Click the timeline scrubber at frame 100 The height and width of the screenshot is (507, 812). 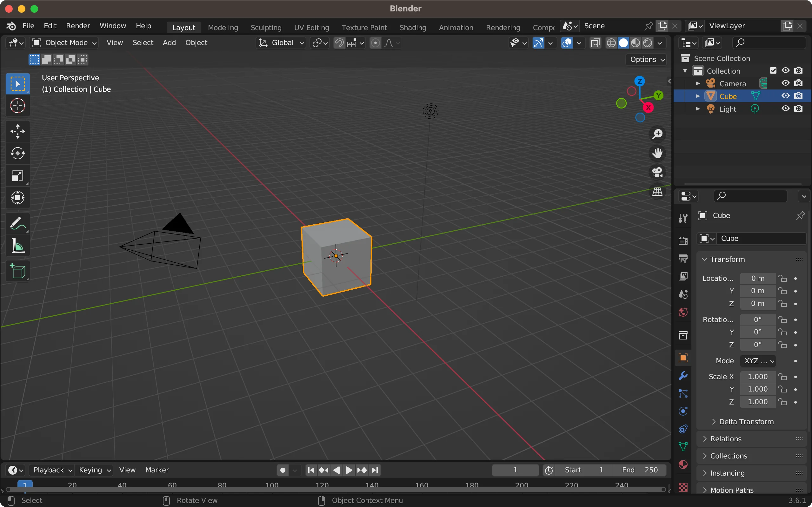coord(272,485)
